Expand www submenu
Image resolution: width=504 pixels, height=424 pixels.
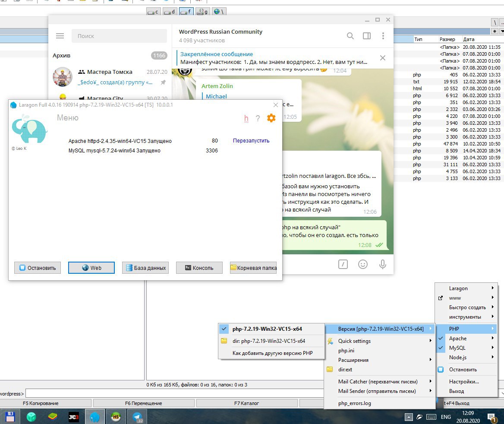[466, 298]
